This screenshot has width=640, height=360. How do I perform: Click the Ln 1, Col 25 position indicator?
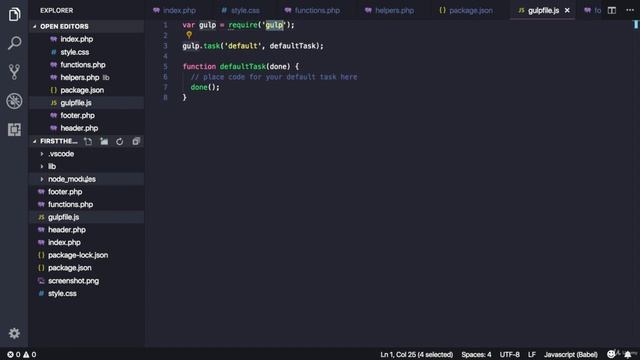[x=416, y=354]
